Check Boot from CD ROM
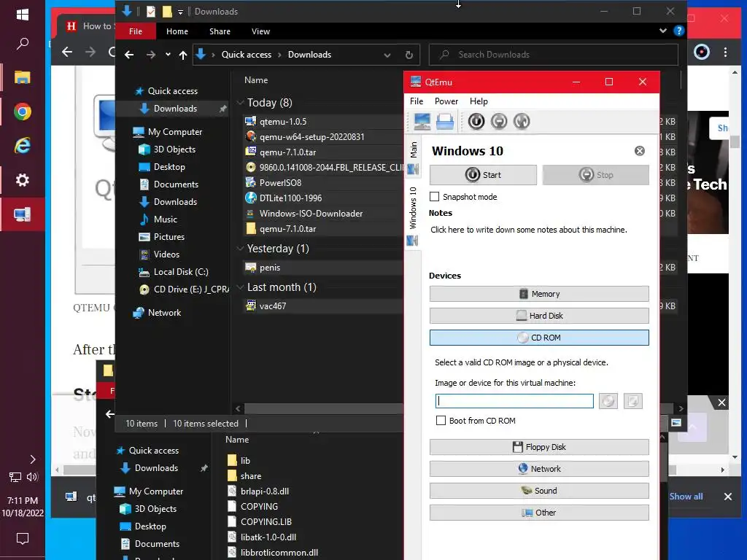 441,421
